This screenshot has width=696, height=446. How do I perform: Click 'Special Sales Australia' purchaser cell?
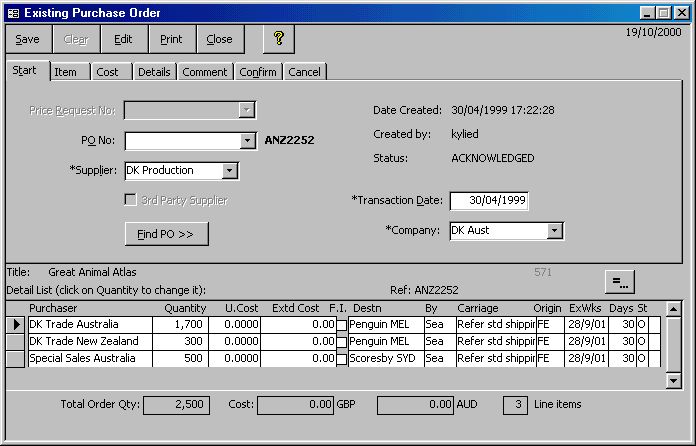tap(90, 359)
